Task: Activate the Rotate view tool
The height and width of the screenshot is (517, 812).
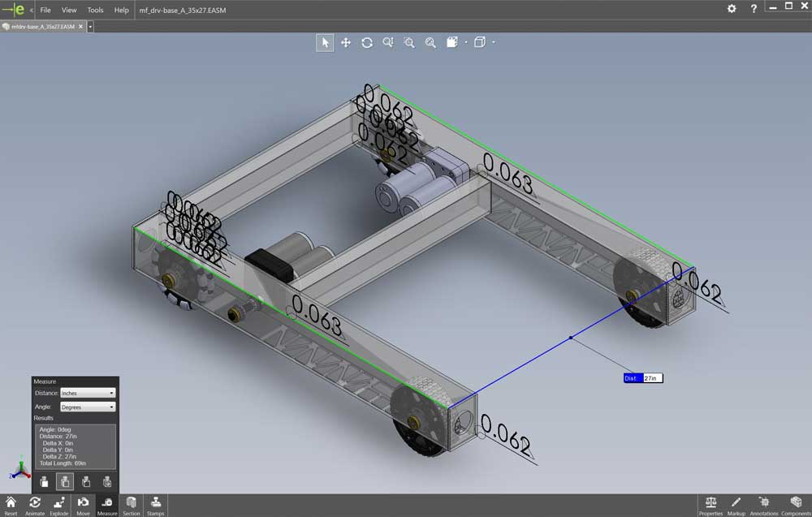Action: 367,43
